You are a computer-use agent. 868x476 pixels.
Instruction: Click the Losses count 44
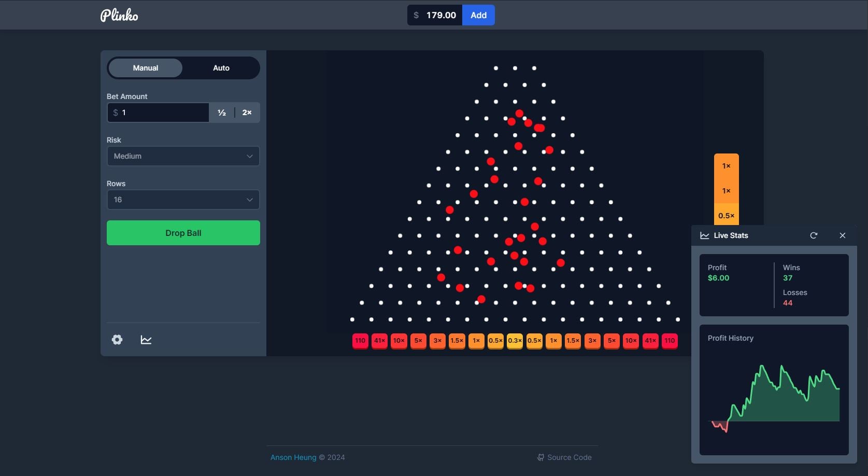click(788, 303)
